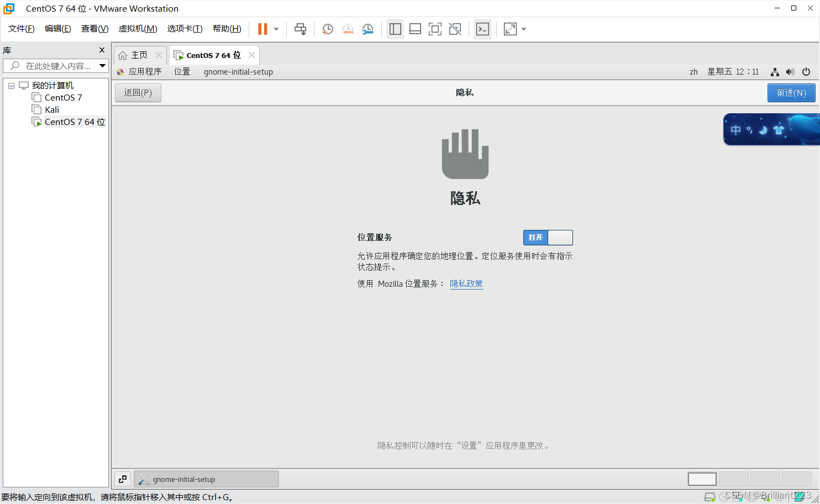Click the hard disk status icon
Screen dimensions: 820x504
[710, 497]
